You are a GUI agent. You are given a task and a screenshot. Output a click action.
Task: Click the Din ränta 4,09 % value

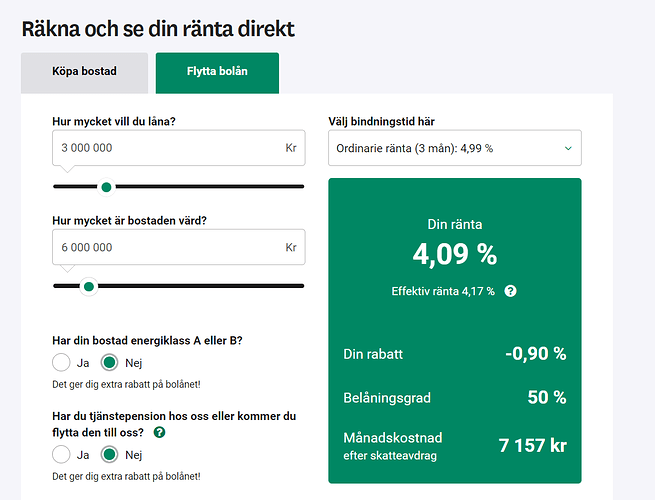coord(454,254)
